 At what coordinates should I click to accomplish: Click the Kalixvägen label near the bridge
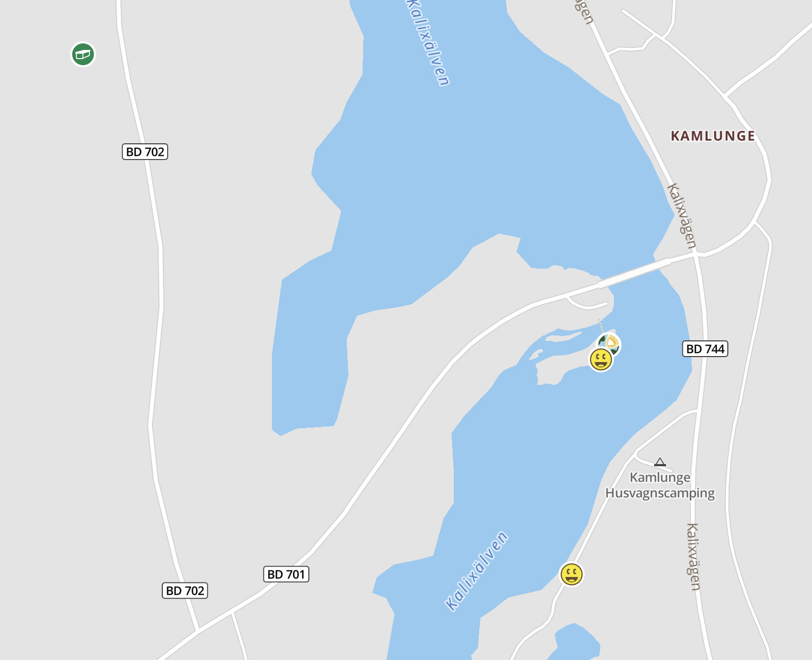682,216
